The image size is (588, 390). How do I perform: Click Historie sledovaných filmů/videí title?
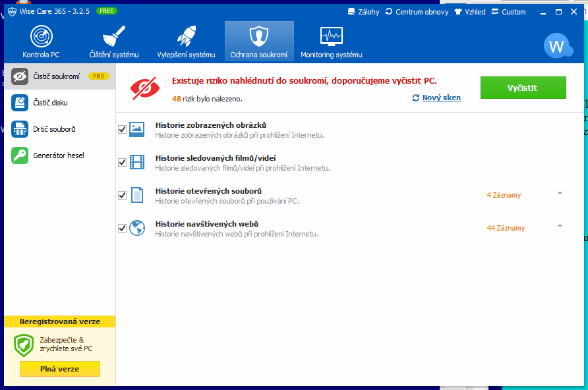click(x=216, y=158)
